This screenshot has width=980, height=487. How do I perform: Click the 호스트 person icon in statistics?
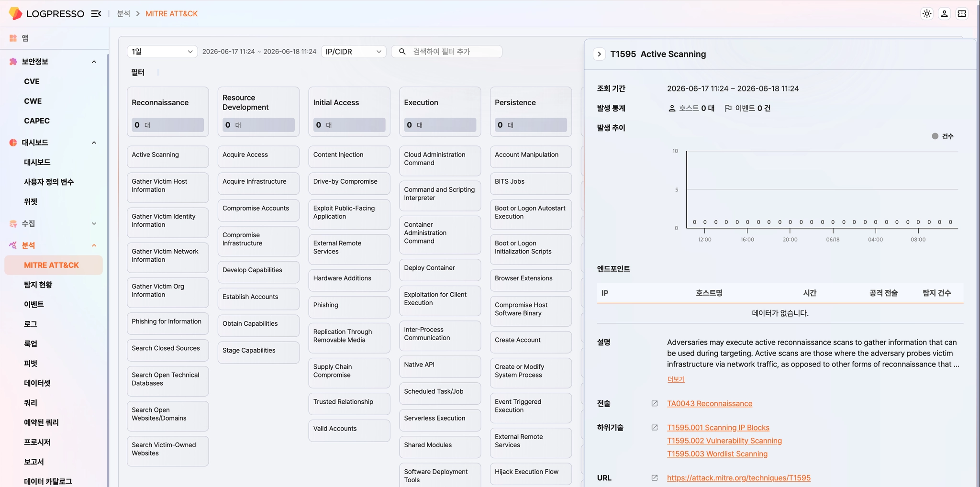[x=672, y=109]
